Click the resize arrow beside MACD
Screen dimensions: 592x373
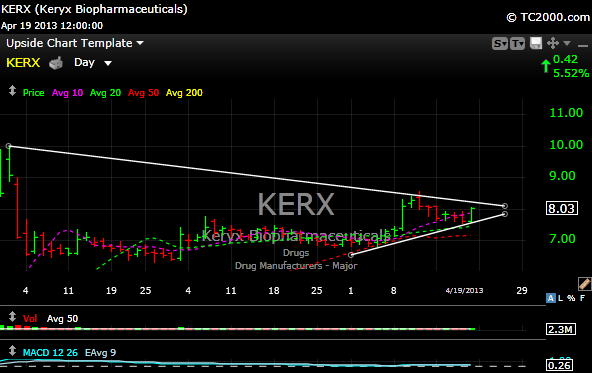12,350
